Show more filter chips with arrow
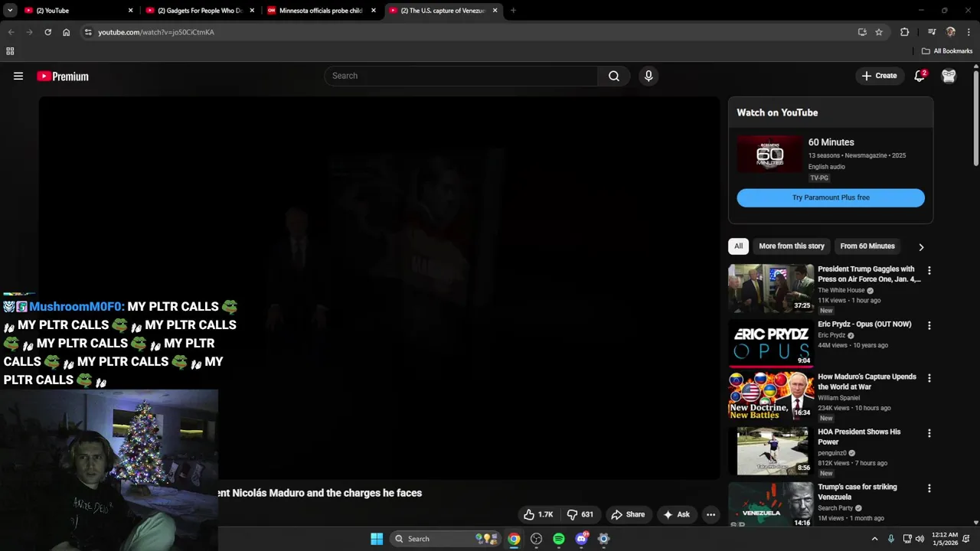Image resolution: width=980 pixels, height=551 pixels. (x=921, y=246)
